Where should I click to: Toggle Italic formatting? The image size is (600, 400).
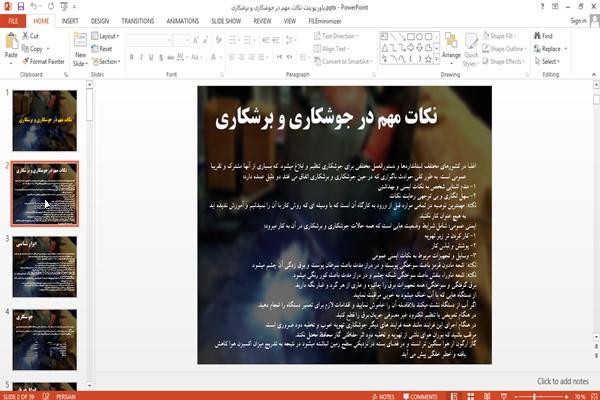click(x=141, y=57)
